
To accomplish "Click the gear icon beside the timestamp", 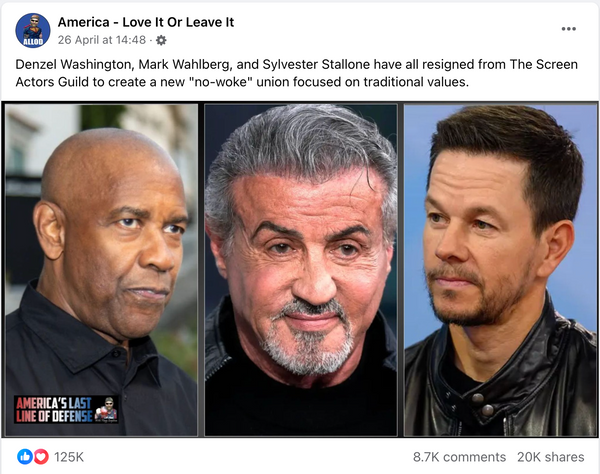I will [161, 40].
